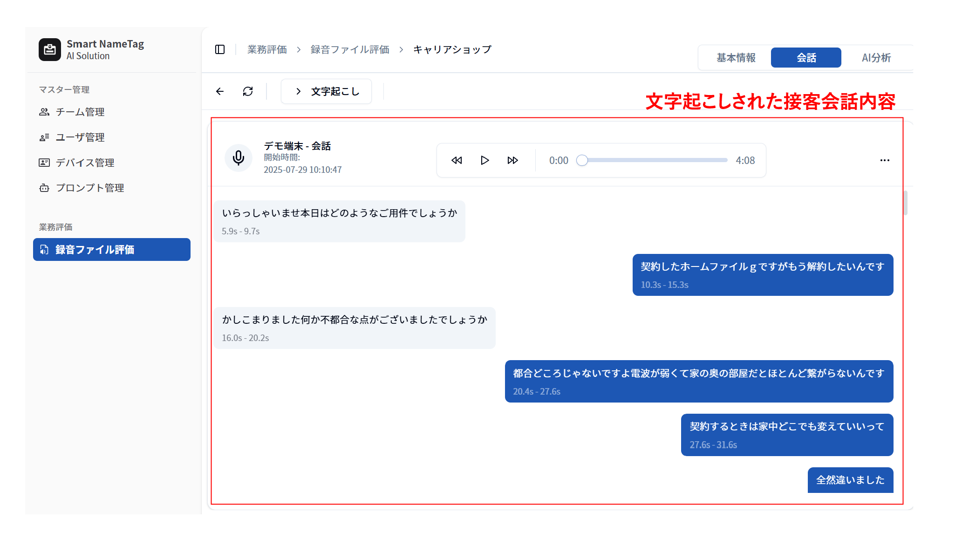The image size is (969, 560).
Task: Switch to the AI分析 tab
Action: coord(876,58)
